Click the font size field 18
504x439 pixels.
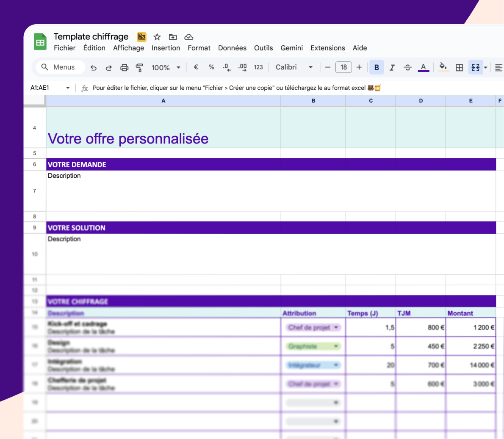coord(343,67)
